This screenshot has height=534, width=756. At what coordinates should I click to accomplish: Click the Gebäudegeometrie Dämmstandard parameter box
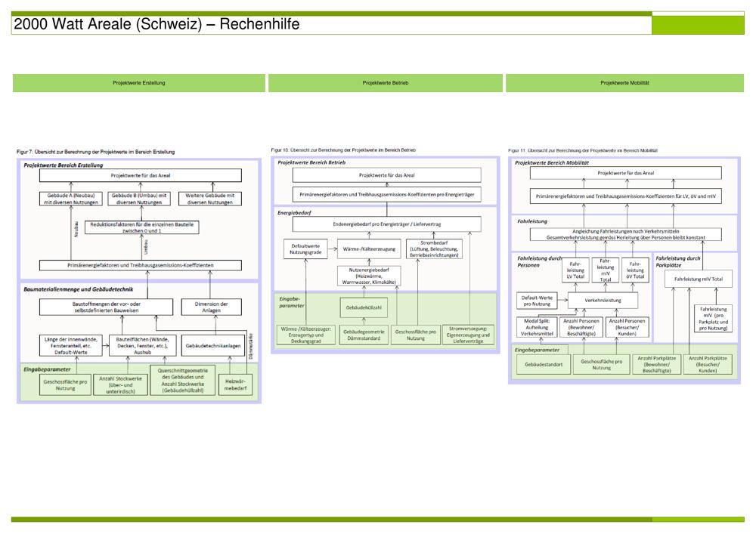pos(364,335)
